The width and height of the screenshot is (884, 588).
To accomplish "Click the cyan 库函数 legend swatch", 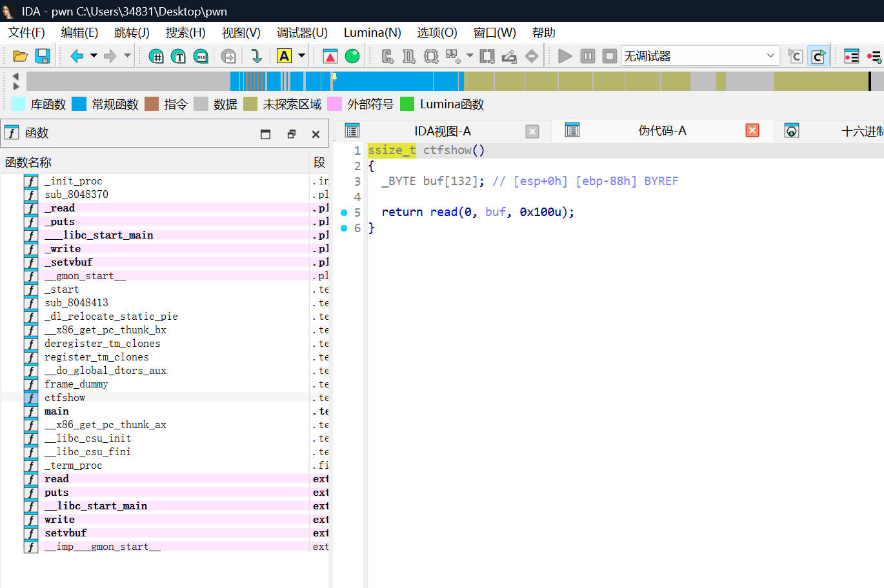I will tap(19, 104).
